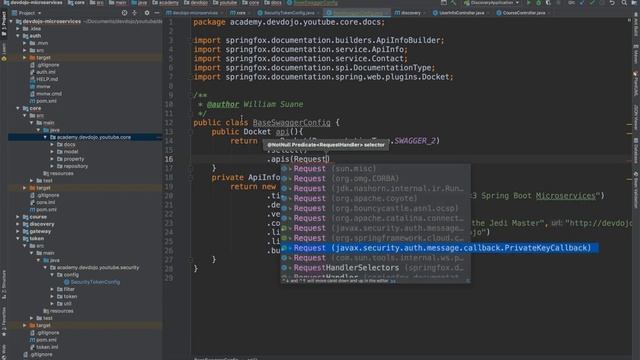The height and width of the screenshot is (360, 640).
Task: Select academy.devdojo.youtube.core package row
Action: (x=85, y=137)
